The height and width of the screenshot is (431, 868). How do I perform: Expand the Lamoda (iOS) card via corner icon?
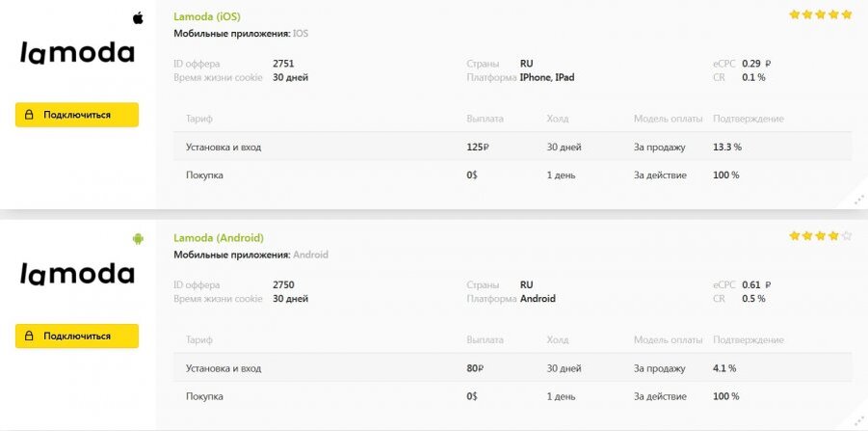pos(858,200)
